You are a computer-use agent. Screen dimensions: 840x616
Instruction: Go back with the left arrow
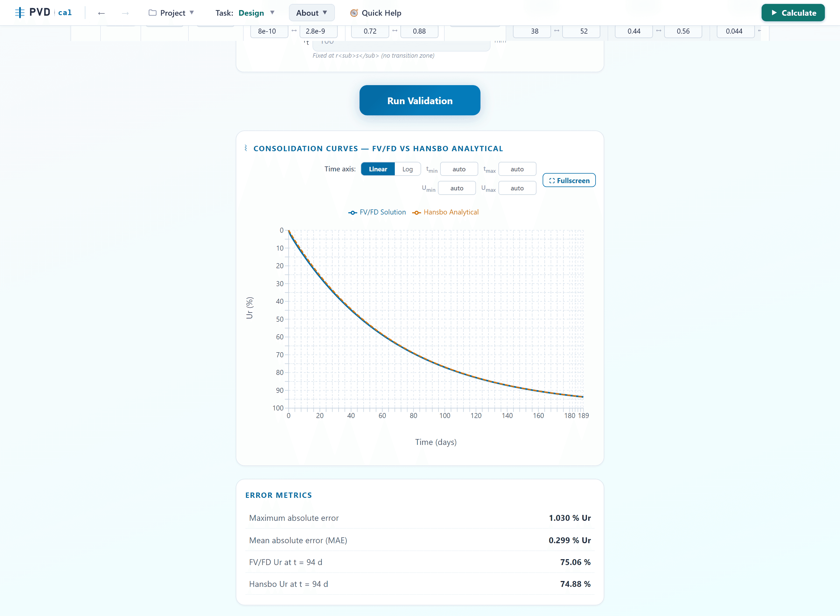(x=101, y=13)
